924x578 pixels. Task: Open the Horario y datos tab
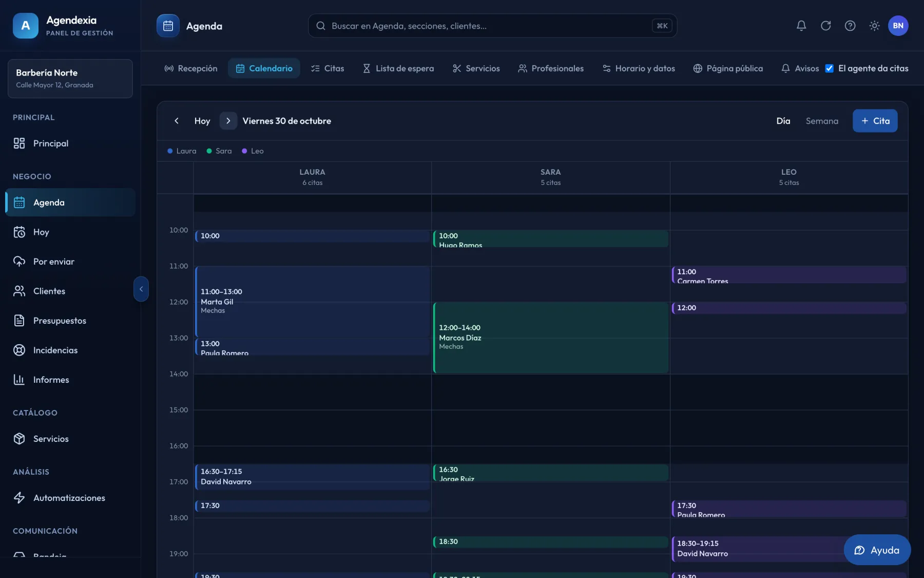coord(639,68)
